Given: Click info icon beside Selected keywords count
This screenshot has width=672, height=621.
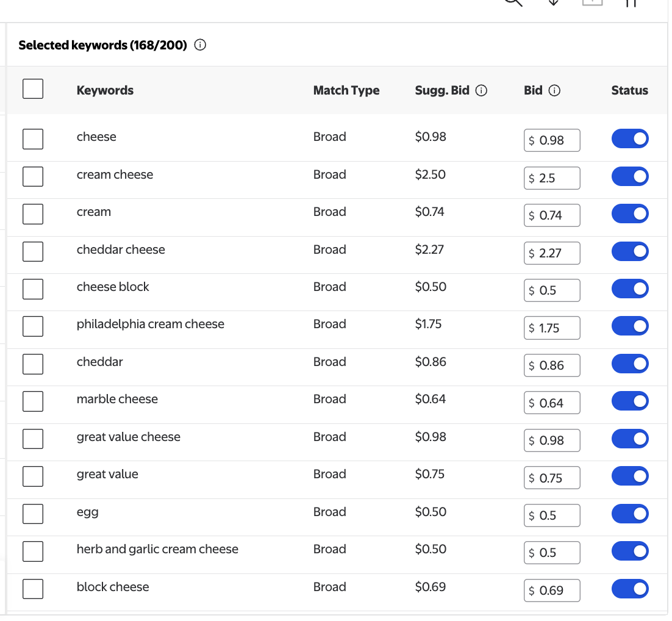Looking at the screenshot, I should 200,45.
